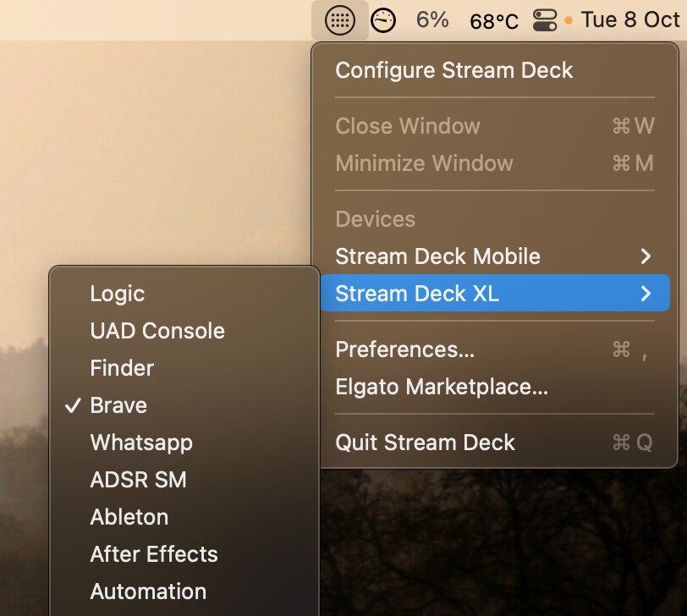This screenshot has height=616, width=687.
Task: Open Control Center toggles icon
Action: [x=545, y=19]
